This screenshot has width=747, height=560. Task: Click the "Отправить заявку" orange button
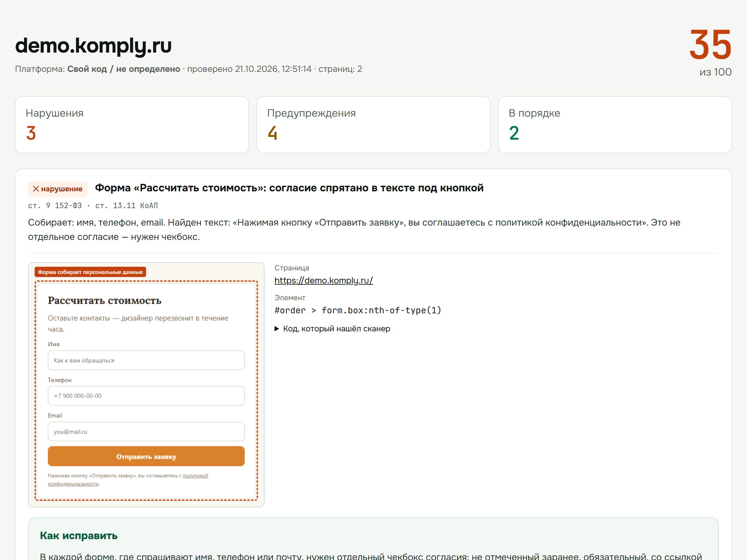[x=146, y=456]
